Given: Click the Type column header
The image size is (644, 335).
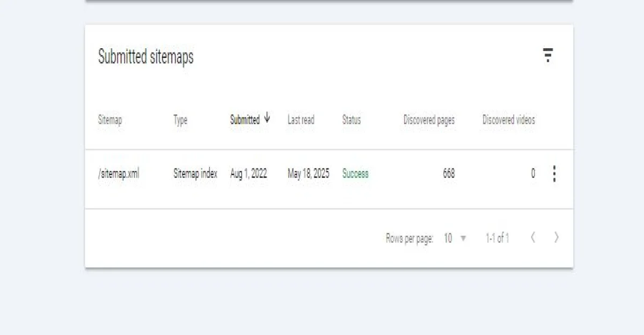Looking at the screenshot, I should coord(180,120).
